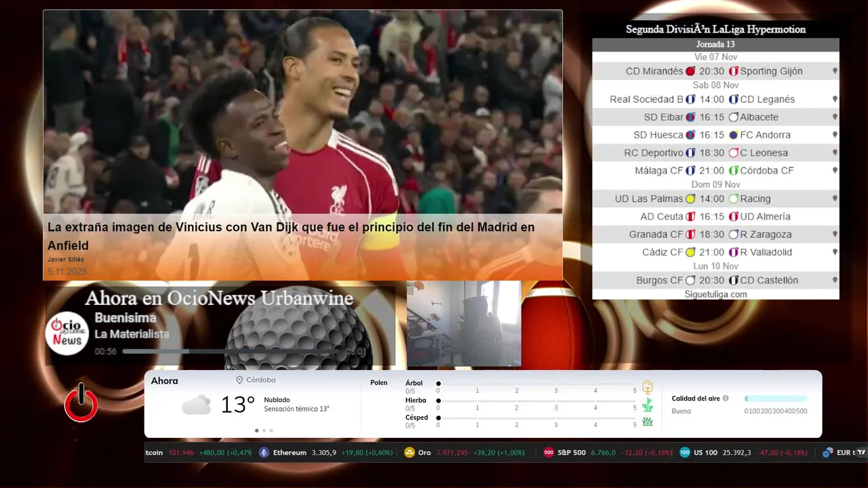This screenshot has width=868, height=488.
Task: Click 'Sensación térmica 13°' text
Action: 296,409
